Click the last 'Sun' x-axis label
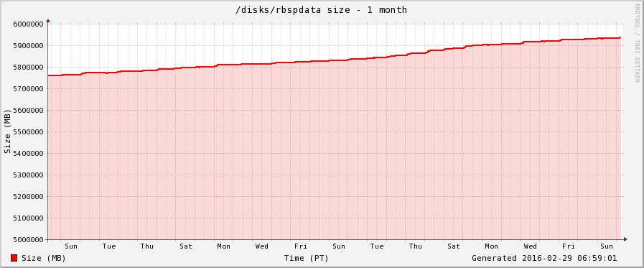644x268 pixels. pos(607,246)
